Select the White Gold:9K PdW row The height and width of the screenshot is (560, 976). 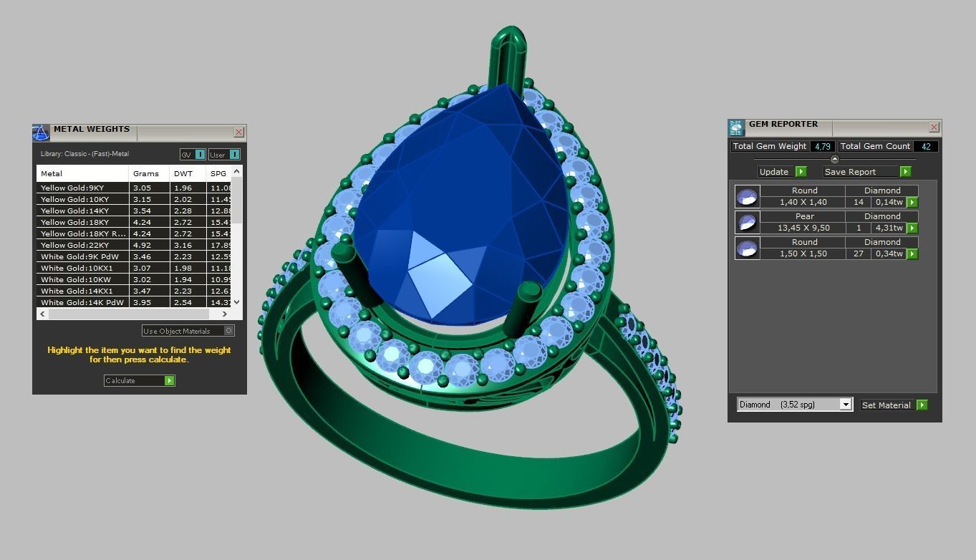point(134,256)
